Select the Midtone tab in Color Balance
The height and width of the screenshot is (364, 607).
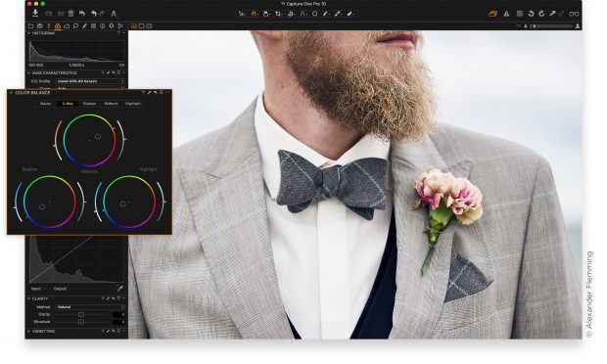(x=111, y=104)
